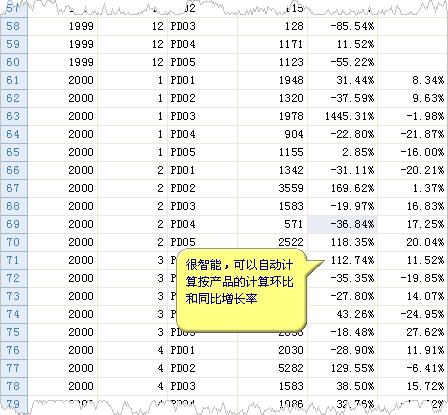The width and height of the screenshot is (448, 415).
Task: Select row header 66
Action: click(x=14, y=170)
